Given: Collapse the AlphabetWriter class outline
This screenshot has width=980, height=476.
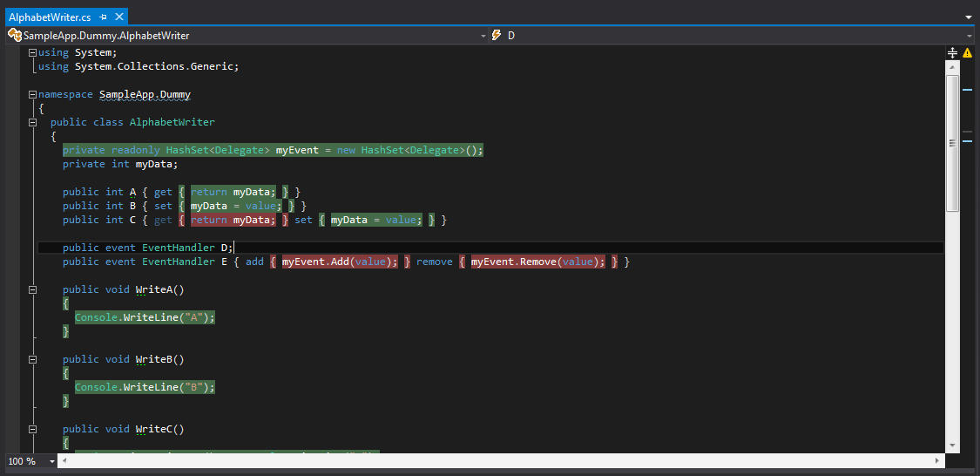Looking at the screenshot, I should point(32,122).
